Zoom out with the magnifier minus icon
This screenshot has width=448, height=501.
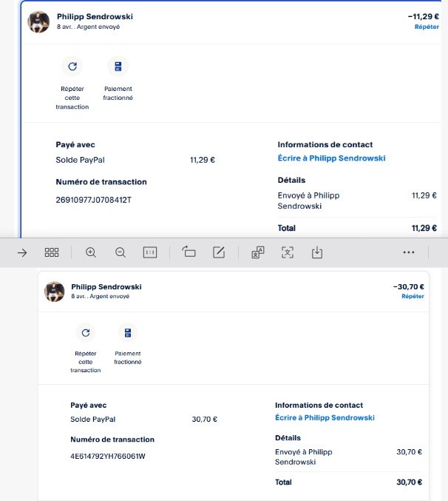point(121,252)
